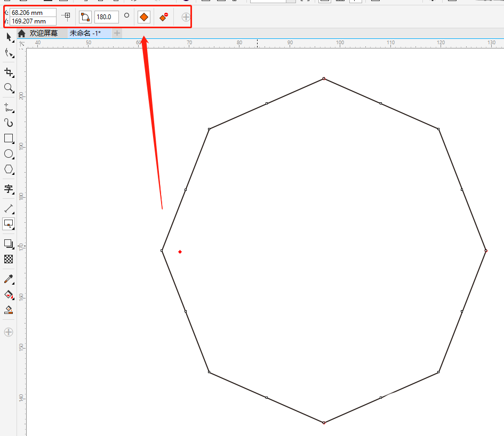
Task: Click the delete anchor diamond with minus
Action: pyautogui.click(x=164, y=17)
